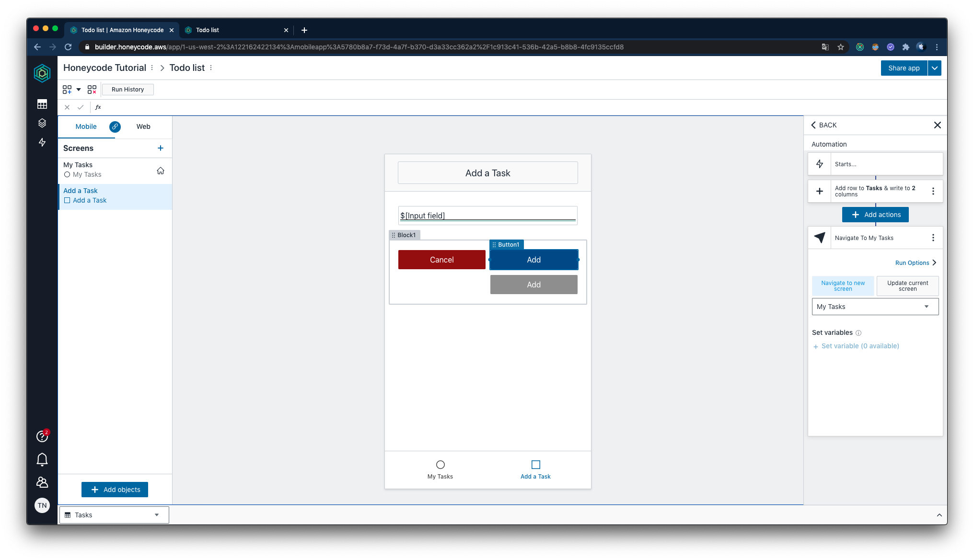
Task: Select the gray Add button in preview
Action: click(x=533, y=285)
